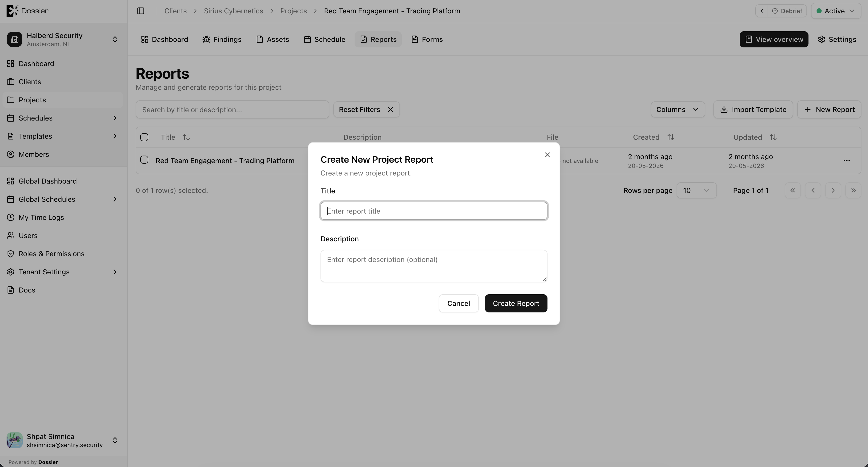Viewport: 868px width, 467px height.
Task: Open Halberd Security tenant switcher
Action: (x=63, y=39)
